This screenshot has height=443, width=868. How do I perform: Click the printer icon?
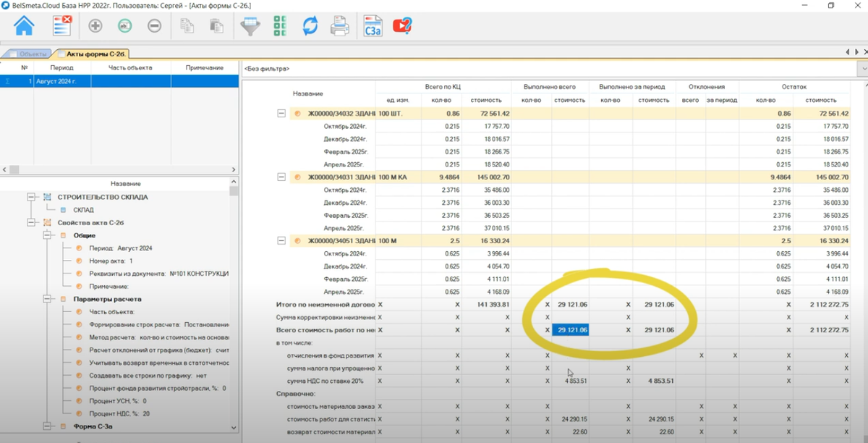(x=340, y=26)
